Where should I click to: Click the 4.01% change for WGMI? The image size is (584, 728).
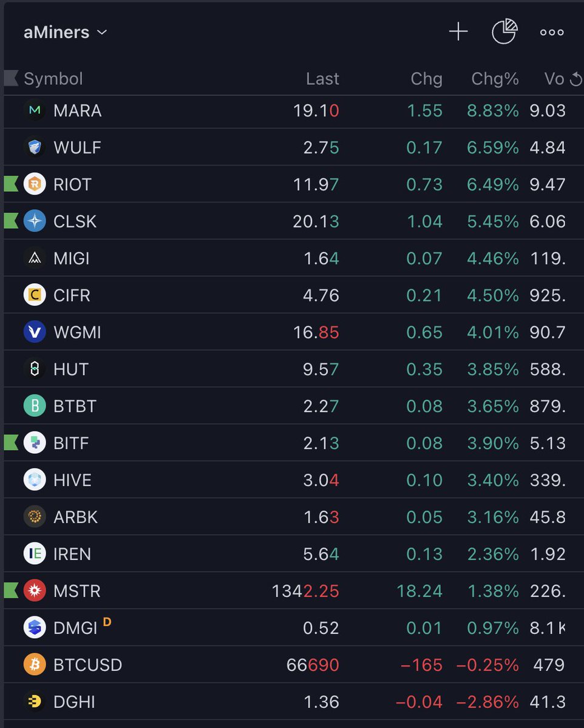coord(492,332)
